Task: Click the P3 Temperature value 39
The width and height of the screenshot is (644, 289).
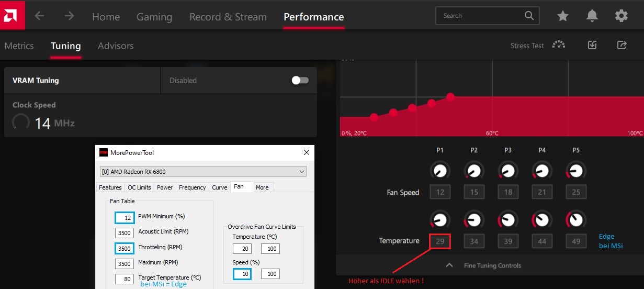Action: [x=508, y=241]
